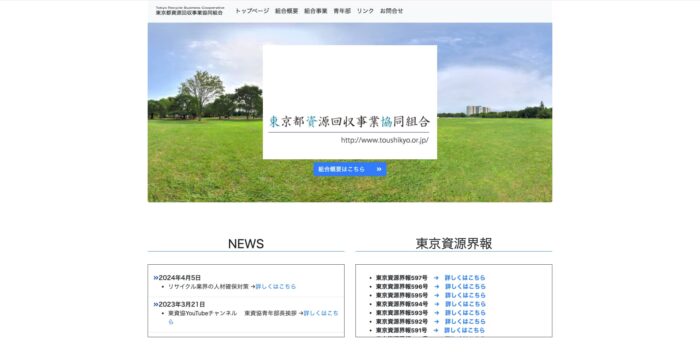
Task: Open 詳しくはこちら for リサイクル業界の人材確保対策
Action: click(x=275, y=287)
